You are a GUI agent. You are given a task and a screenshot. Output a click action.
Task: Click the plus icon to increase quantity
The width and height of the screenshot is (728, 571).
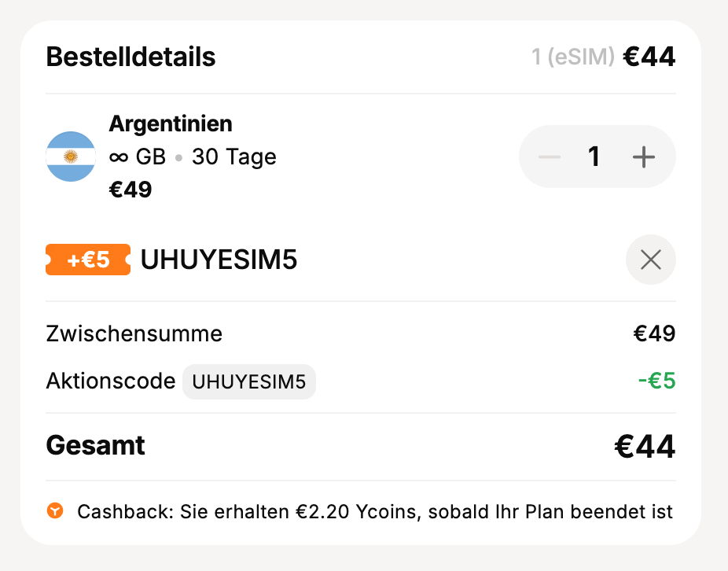pyautogui.click(x=644, y=157)
